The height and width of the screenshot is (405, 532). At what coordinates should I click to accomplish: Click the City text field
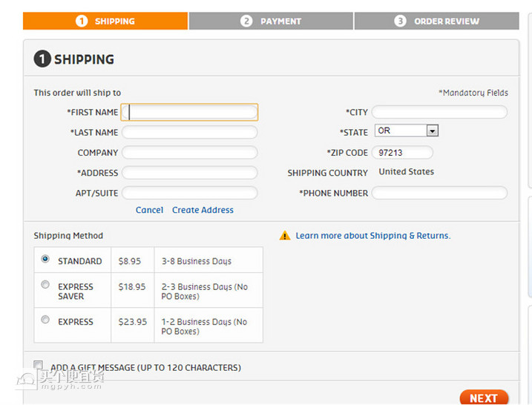tap(439, 112)
